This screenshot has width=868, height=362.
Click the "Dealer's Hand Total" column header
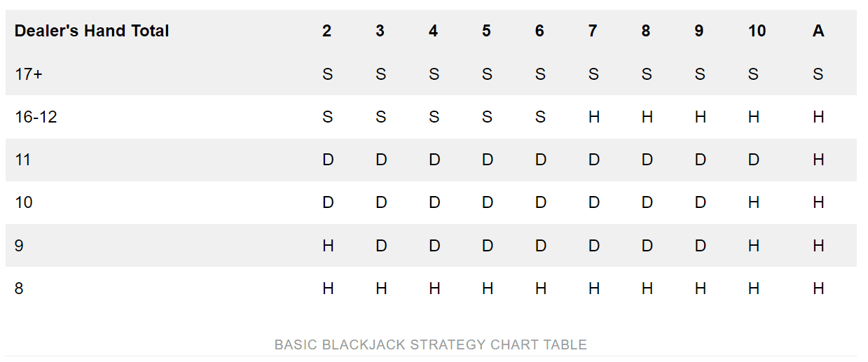92,31
